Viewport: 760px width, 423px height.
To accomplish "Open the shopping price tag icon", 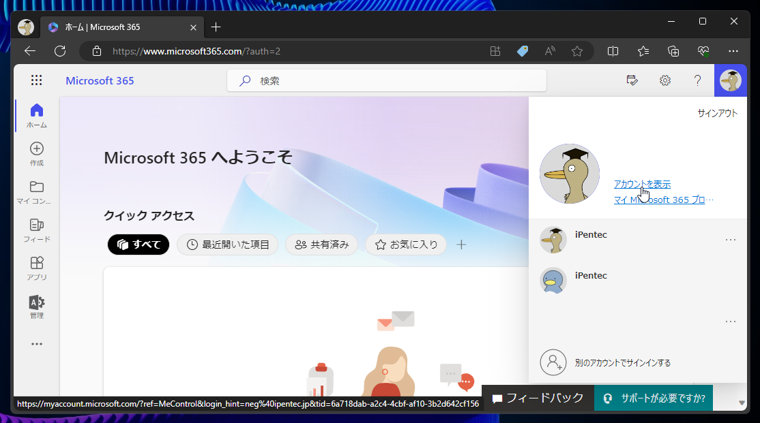I will 522,51.
